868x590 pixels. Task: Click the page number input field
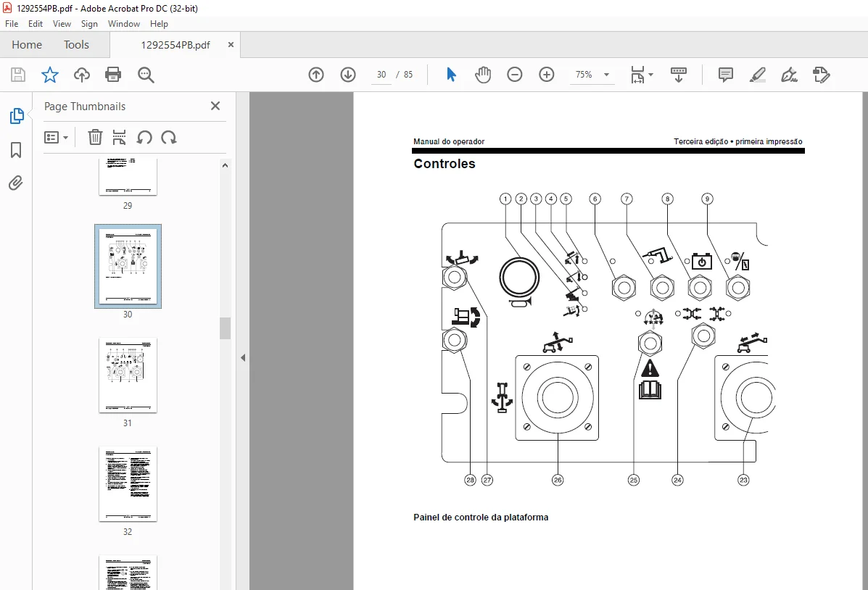(381, 75)
